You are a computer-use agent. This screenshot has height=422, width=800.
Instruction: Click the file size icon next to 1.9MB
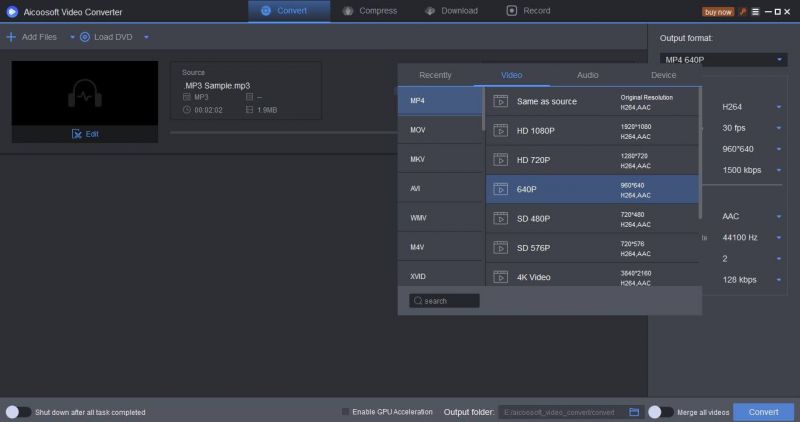click(249, 110)
